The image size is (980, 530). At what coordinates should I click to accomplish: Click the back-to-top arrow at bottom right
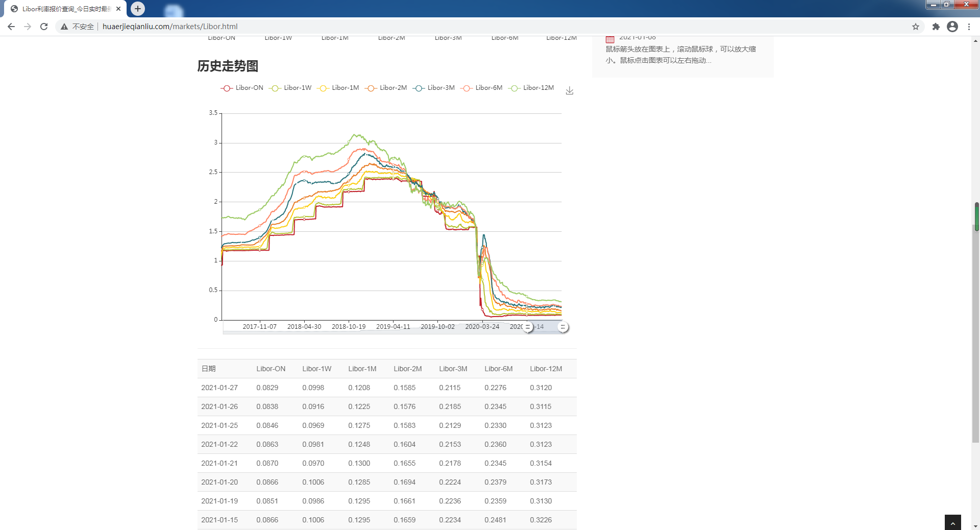(952, 522)
